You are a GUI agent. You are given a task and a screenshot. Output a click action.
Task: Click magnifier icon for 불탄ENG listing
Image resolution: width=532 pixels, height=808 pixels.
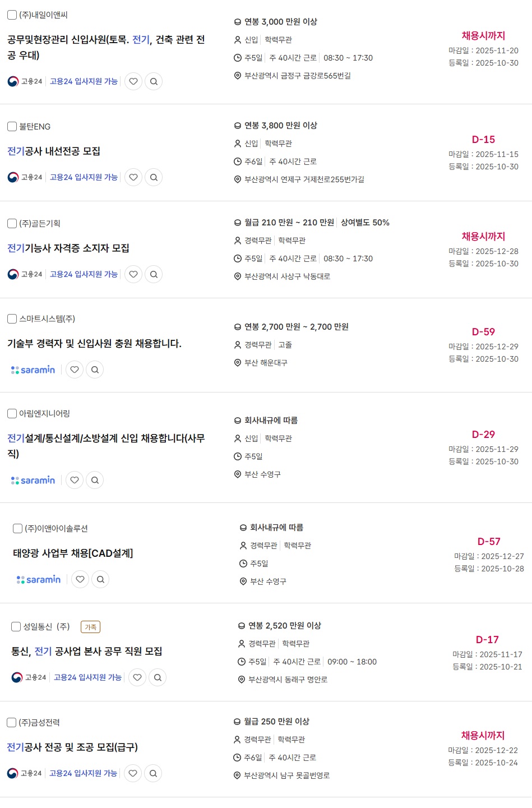tap(154, 177)
